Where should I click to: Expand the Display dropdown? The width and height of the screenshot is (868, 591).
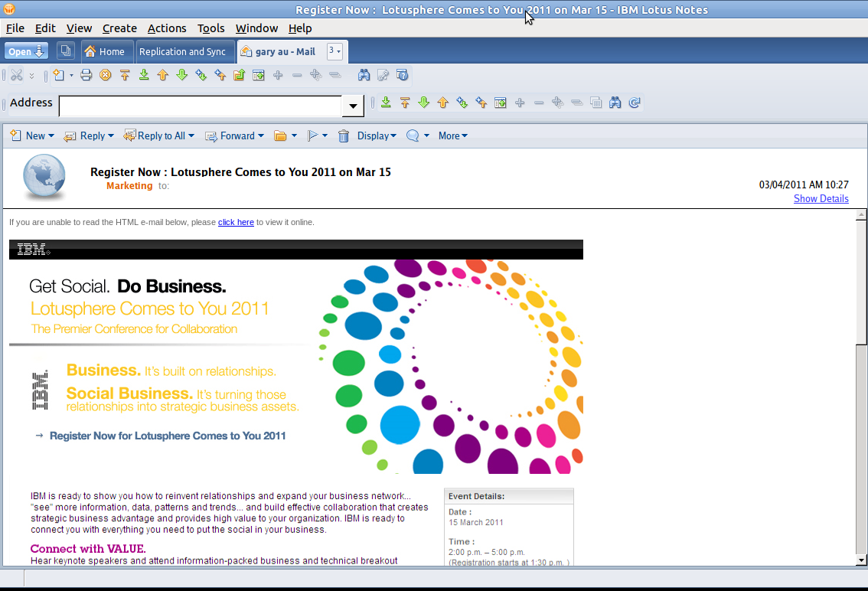[x=393, y=136]
